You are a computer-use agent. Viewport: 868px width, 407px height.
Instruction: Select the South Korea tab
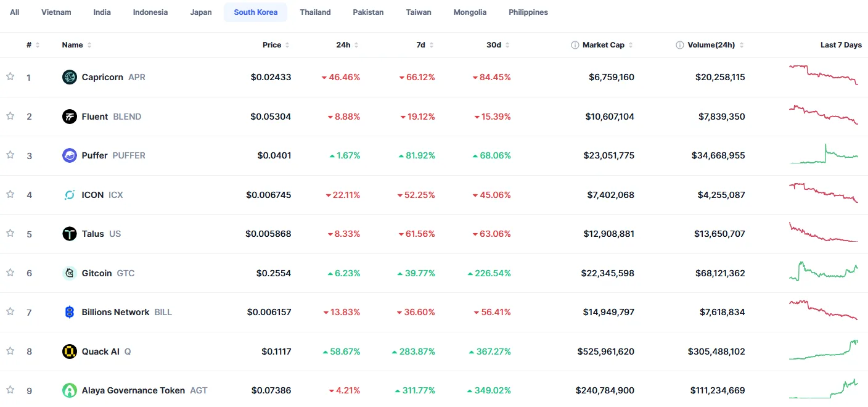[x=256, y=12]
